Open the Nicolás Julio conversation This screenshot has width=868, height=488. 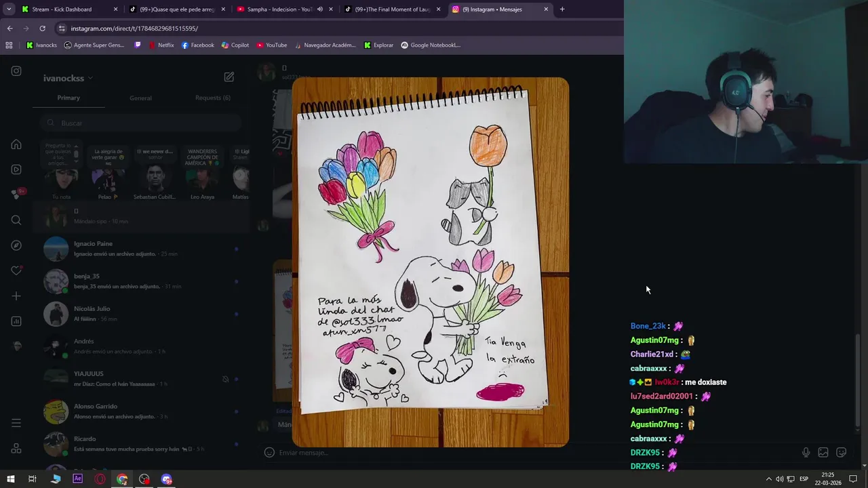tap(140, 314)
